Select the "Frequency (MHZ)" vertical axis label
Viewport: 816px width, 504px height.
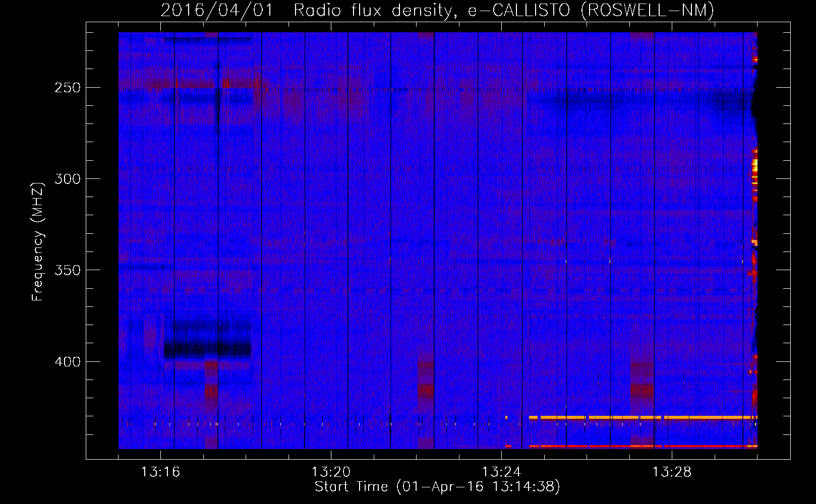38,241
